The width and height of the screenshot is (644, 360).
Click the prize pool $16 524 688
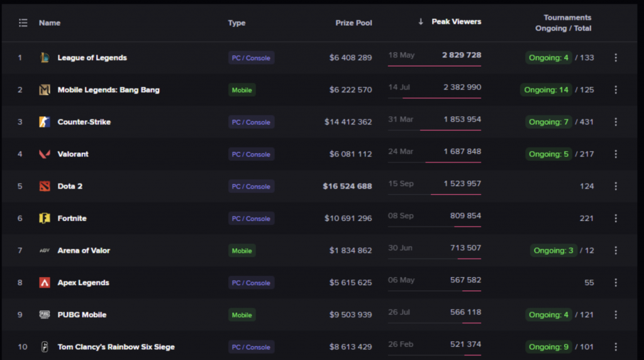pyautogui.click(x=347, y=186)
